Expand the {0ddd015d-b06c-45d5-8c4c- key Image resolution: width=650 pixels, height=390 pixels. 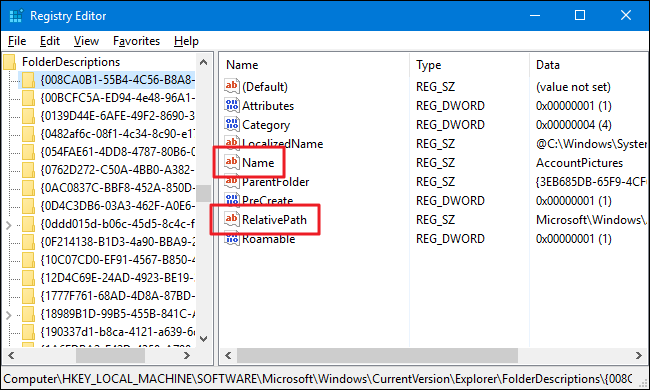(x=8, y=225)
